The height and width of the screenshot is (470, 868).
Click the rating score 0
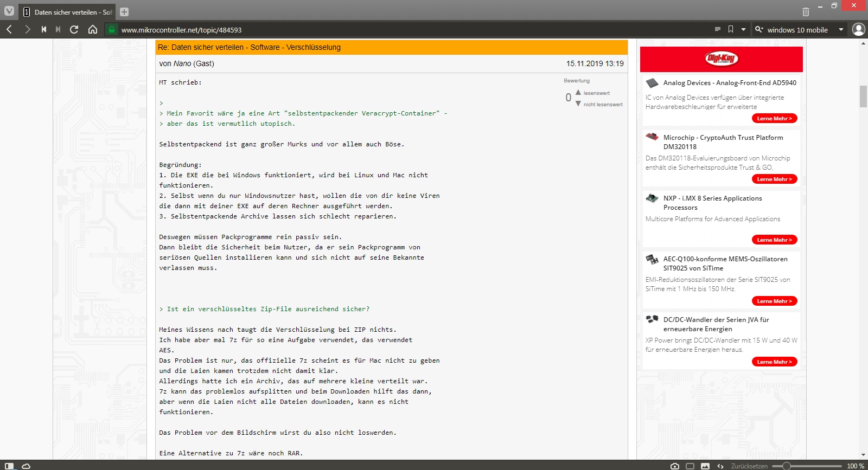click(x=568, y=98)
